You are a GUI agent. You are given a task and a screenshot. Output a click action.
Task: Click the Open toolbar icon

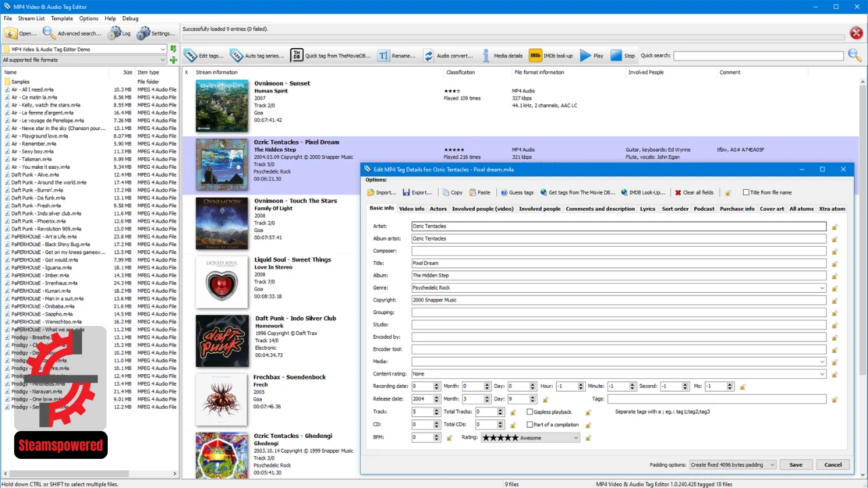click(x=11, y=33)
